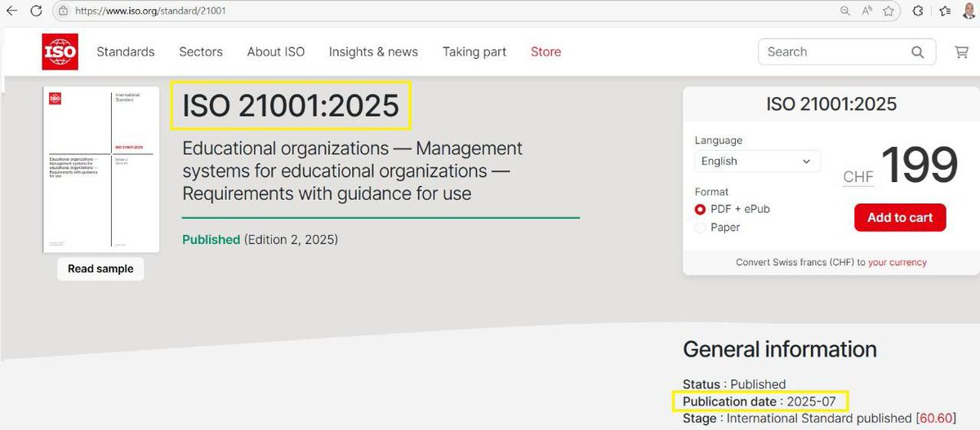Click the General information heading

pos(780,349)
